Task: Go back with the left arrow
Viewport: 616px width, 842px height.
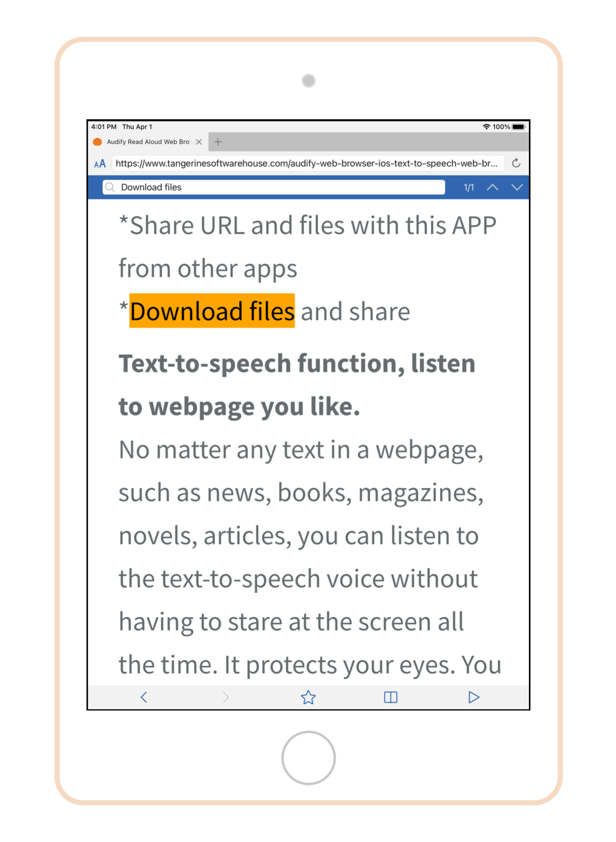Action: pyautogui.click(x=144, y=697)
